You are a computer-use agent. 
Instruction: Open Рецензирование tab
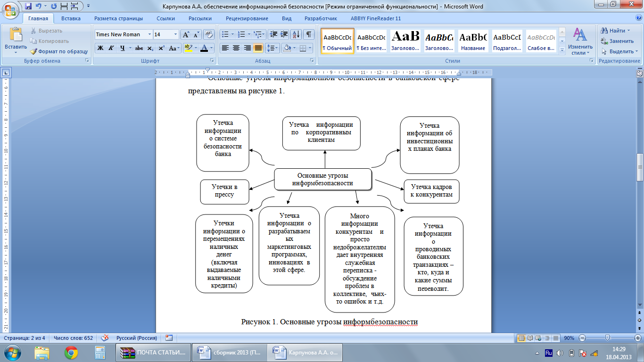click(247, 18)
